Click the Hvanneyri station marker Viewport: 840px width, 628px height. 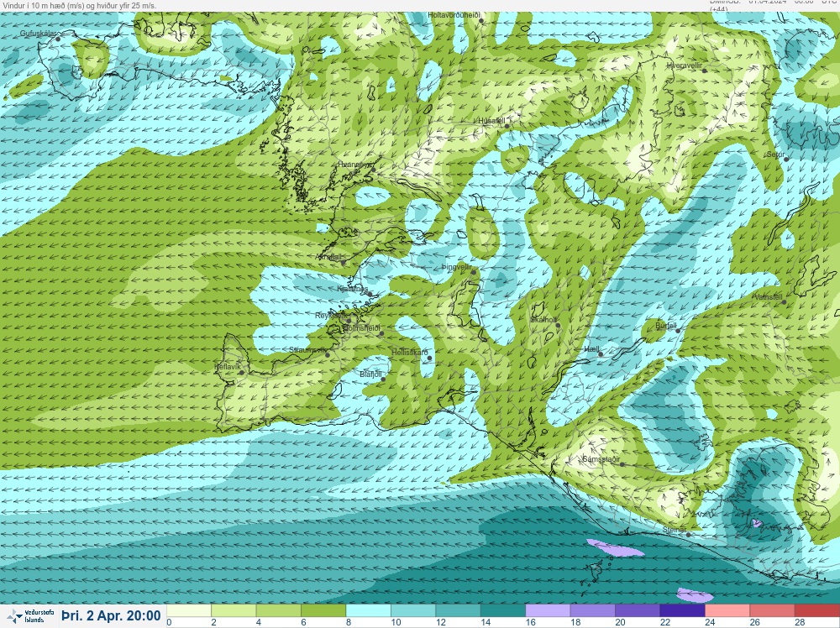coord(374,170)
